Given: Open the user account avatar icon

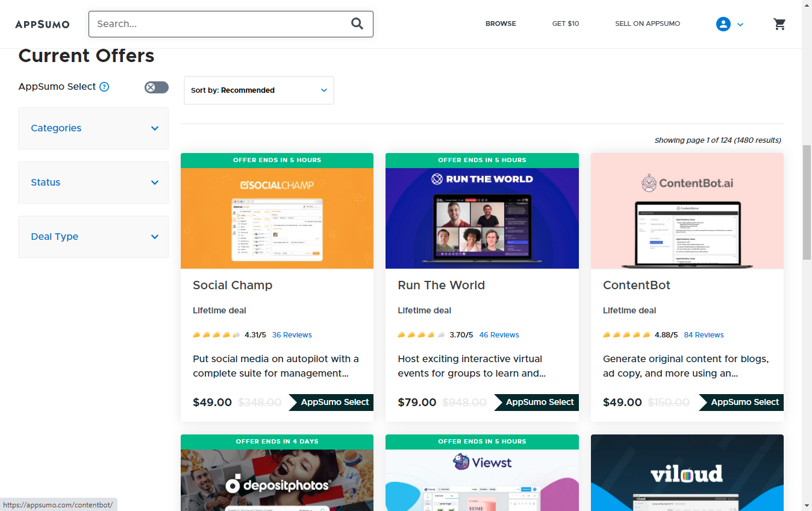Looking at the screenshot, I should [x=723, y=24].
